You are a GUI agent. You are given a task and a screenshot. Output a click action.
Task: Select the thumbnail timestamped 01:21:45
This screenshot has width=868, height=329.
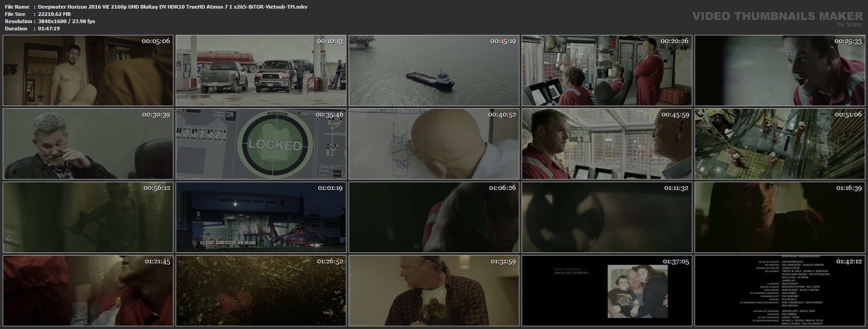(x=88, y=291)
